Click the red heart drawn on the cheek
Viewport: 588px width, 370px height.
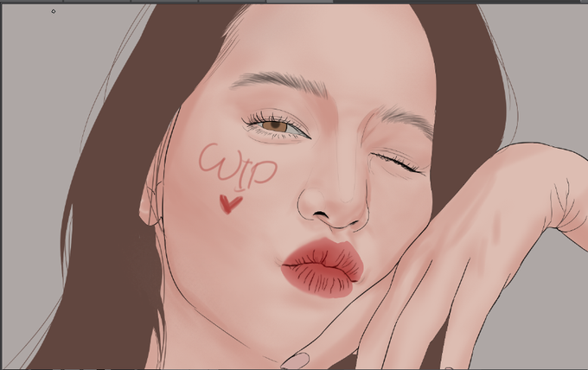click(x=230, y=204)
